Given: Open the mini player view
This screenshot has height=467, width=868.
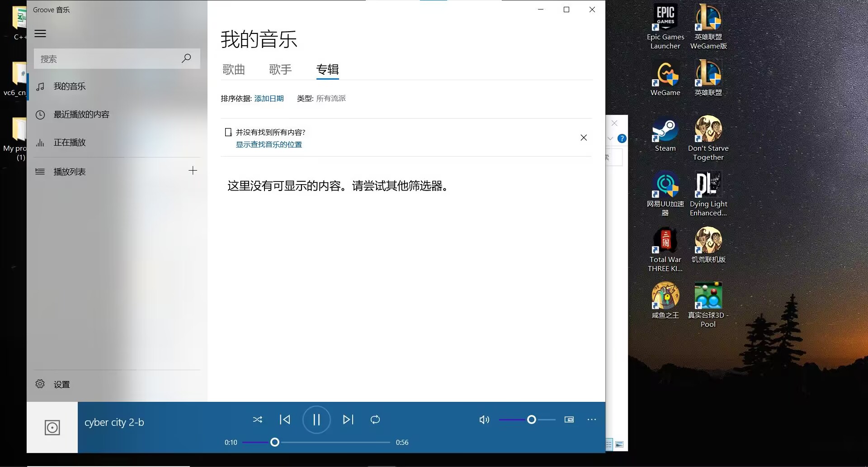Looking at the screenshot, I should tap(569, 419).
